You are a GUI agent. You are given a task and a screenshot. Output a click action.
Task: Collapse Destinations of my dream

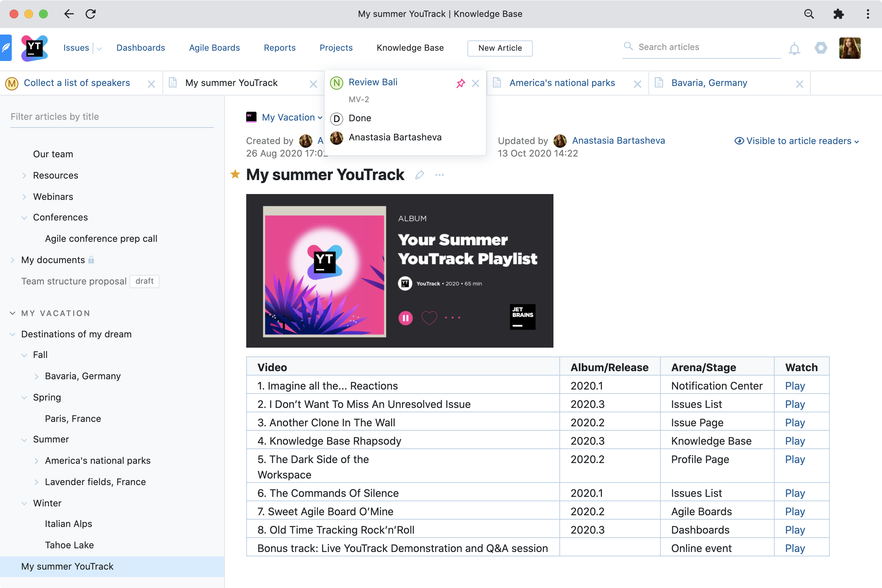[12, 334]
